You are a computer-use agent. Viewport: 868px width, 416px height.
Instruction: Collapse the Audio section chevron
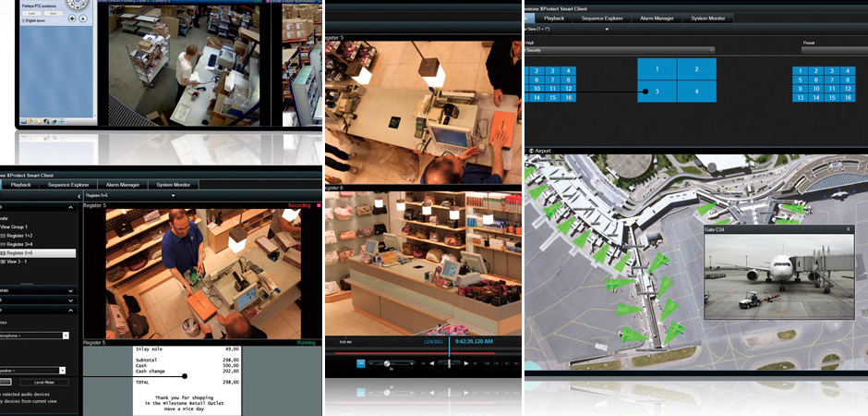[x=71, y=311]
